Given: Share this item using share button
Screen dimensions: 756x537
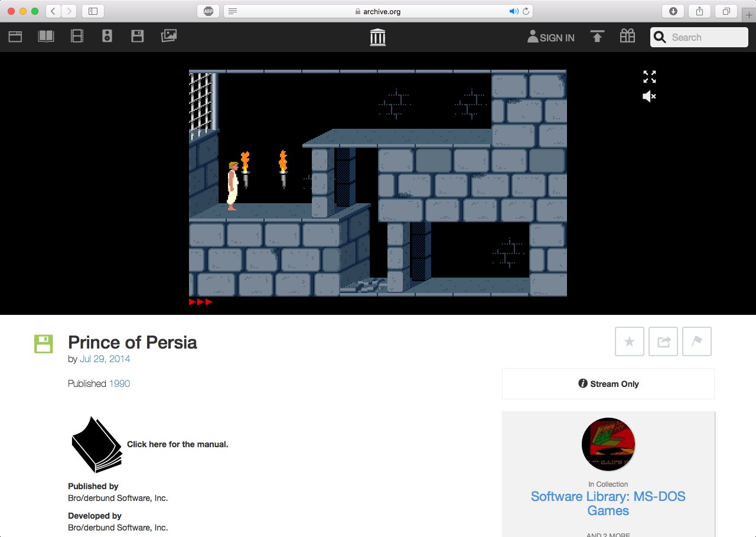Looking at the screenshot, I should [x=663, y=341].
